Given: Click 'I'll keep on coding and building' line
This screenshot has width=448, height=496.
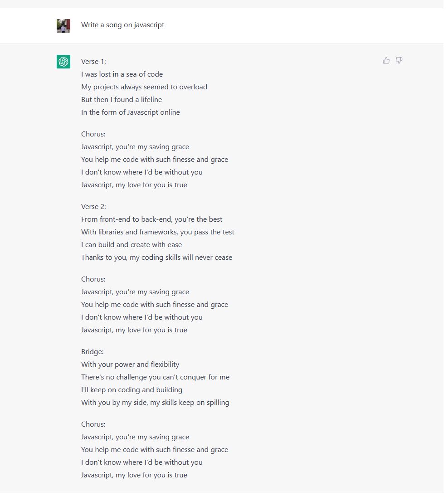Looking at the screenshot, I should 133,394.
